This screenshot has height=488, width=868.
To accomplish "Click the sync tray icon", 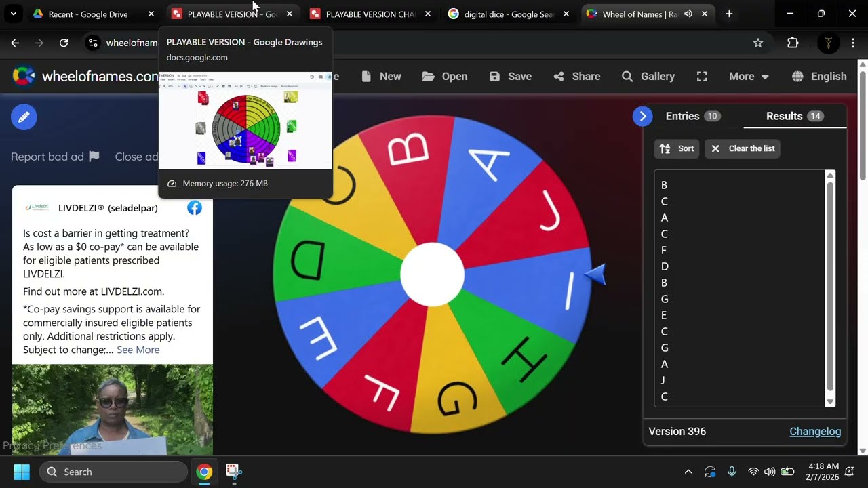I will (x=710, y=472).
